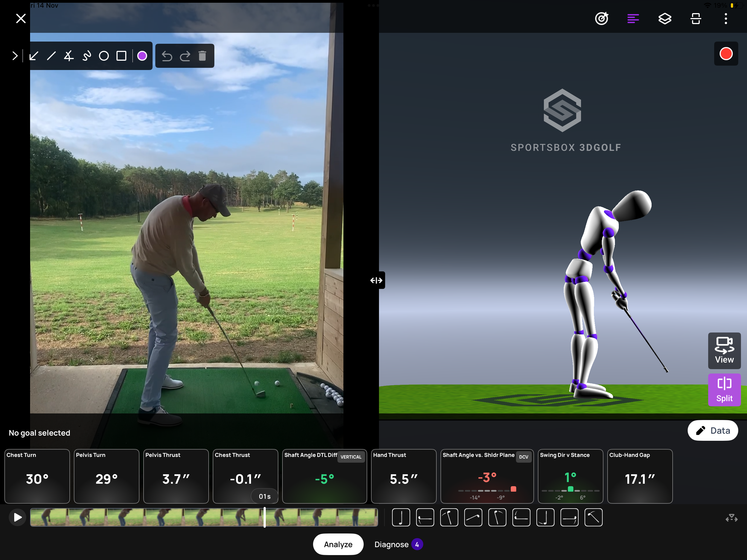Viewport: 747px width, 560px height.
Task: Select the rectangle shape tool
Action: (x=121, y=56)
